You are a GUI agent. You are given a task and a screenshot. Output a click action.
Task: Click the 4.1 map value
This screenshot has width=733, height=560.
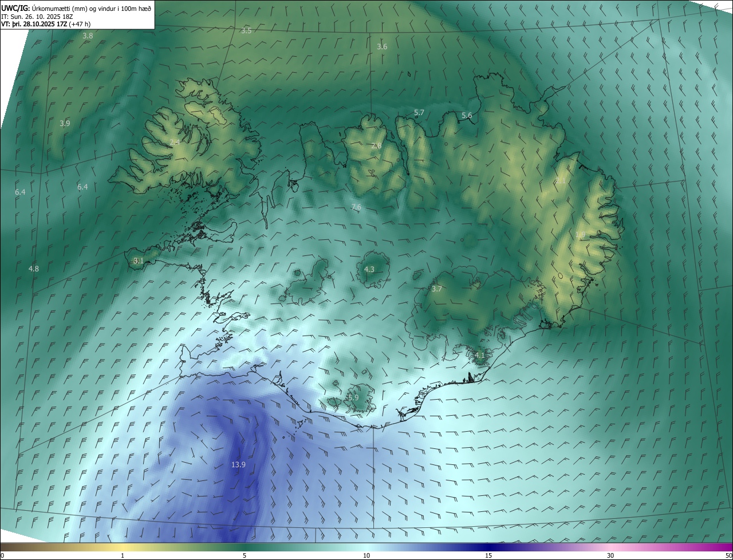480,355
